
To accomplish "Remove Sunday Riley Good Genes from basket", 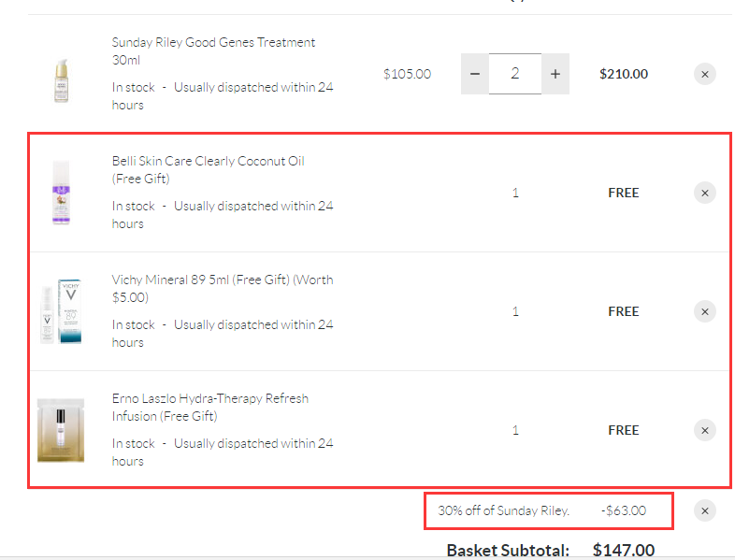I will (x=705, y=74).
